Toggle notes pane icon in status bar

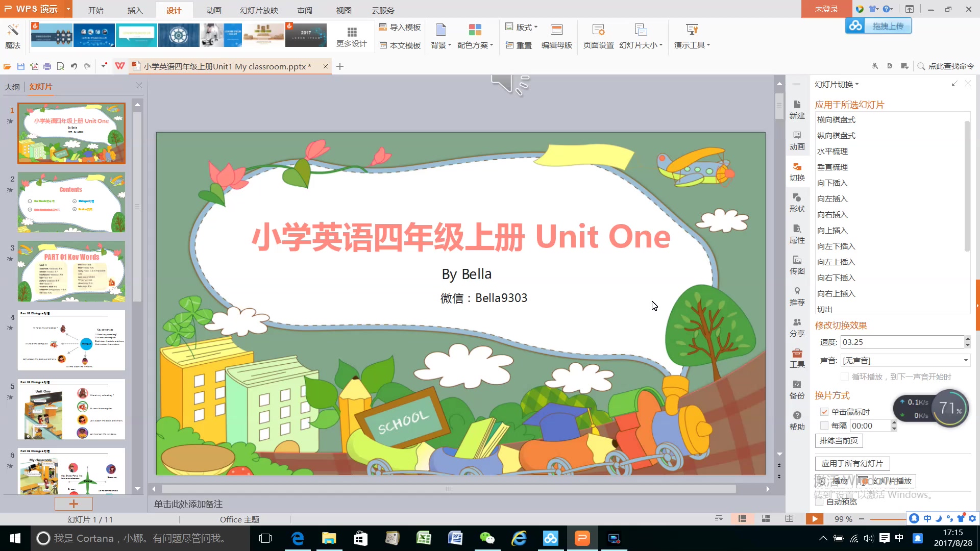pyautogui.click(x=719, y=519)
